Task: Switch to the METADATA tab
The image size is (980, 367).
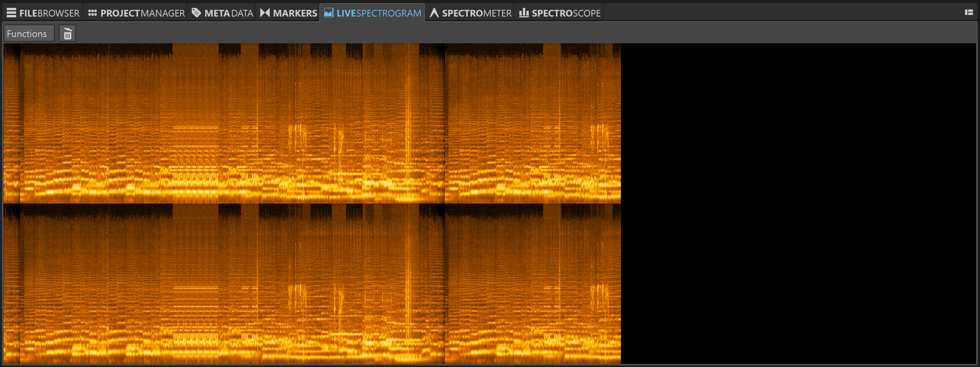Action: pos(222,12)
